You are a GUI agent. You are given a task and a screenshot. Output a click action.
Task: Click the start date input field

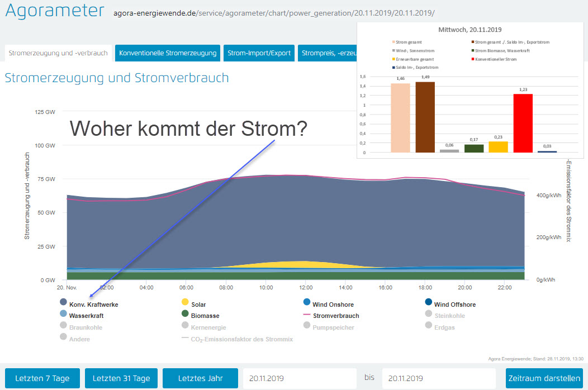coord(299,378)
